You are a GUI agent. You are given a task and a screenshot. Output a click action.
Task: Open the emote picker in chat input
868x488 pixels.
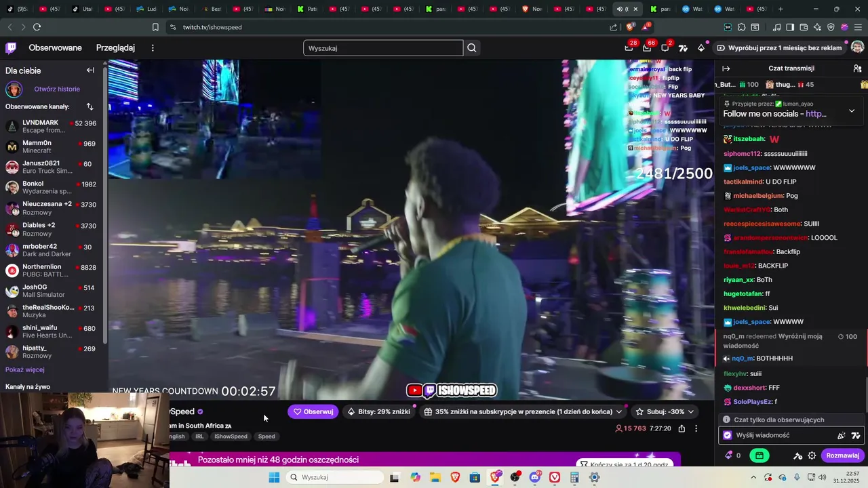(842, 436)
